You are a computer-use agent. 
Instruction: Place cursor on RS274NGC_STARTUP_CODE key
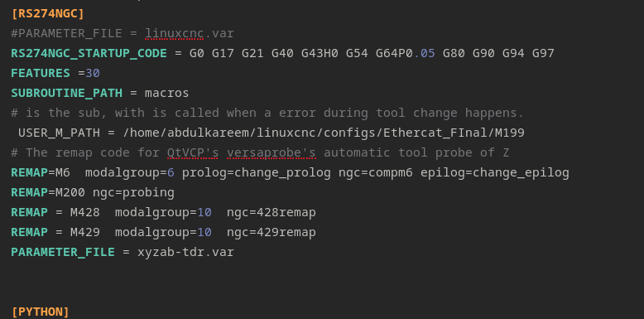tap(89, 53)
